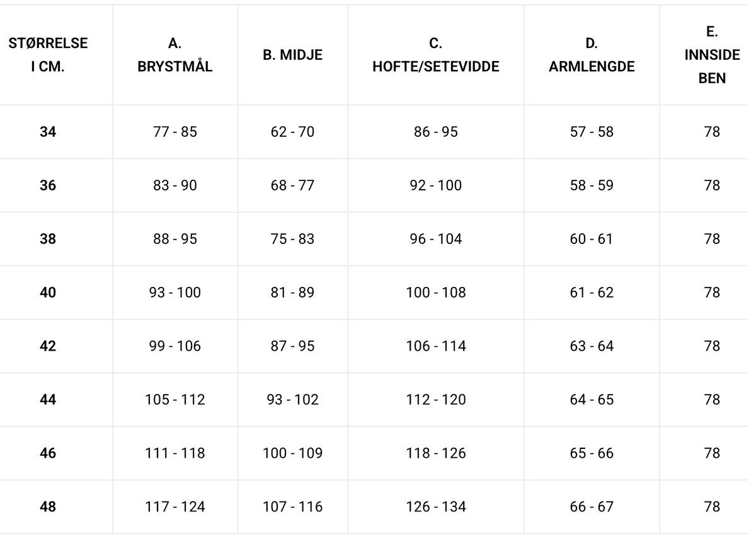Image resolution: width=756 pixels, height=536 pixels.
Task: Click the STØRRELSE I CM. column header
Action: pyautogui.click(x=48, y=55)
